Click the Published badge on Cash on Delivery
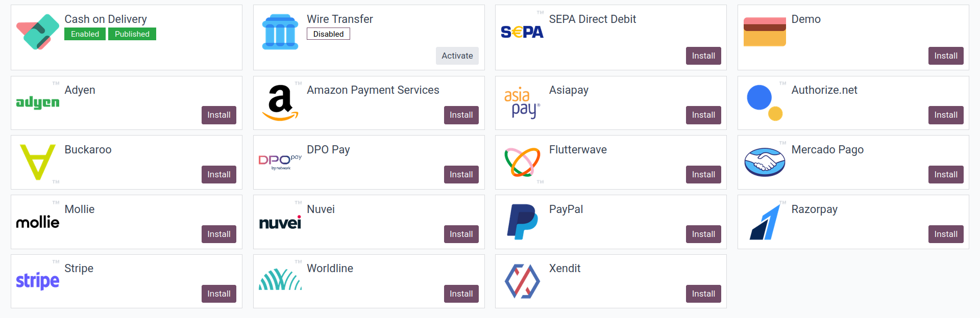This screenshot has height=318, width=980. [132, 34]
